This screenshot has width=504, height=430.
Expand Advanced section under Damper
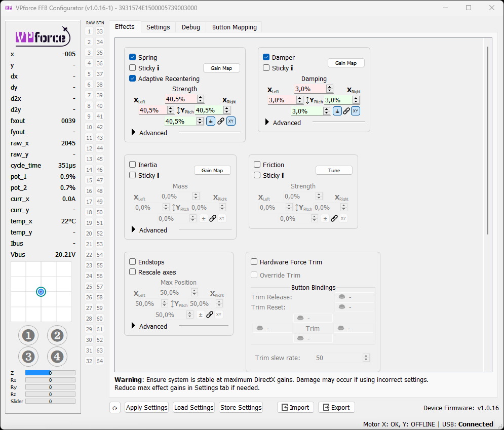pyautogui.click(x=267, y=123)
